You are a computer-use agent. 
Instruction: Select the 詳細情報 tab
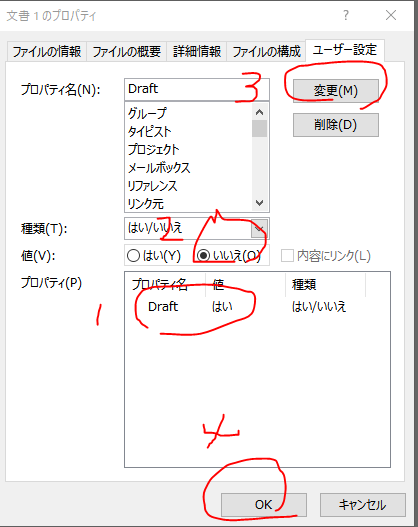pyautogui.click(x=197, y=51)
